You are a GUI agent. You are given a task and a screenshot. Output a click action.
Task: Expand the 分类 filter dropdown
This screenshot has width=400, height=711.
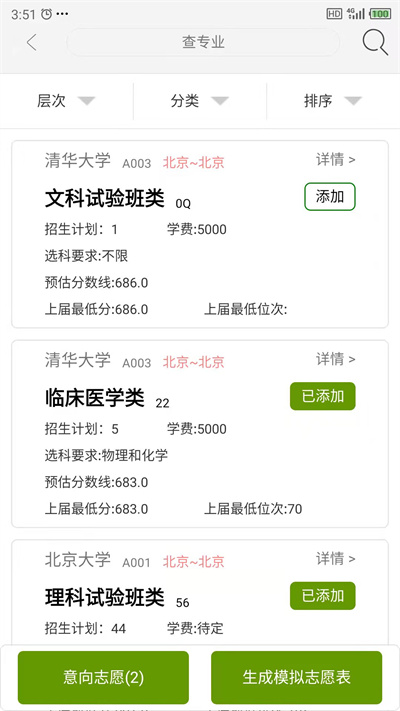pos(200,101)
